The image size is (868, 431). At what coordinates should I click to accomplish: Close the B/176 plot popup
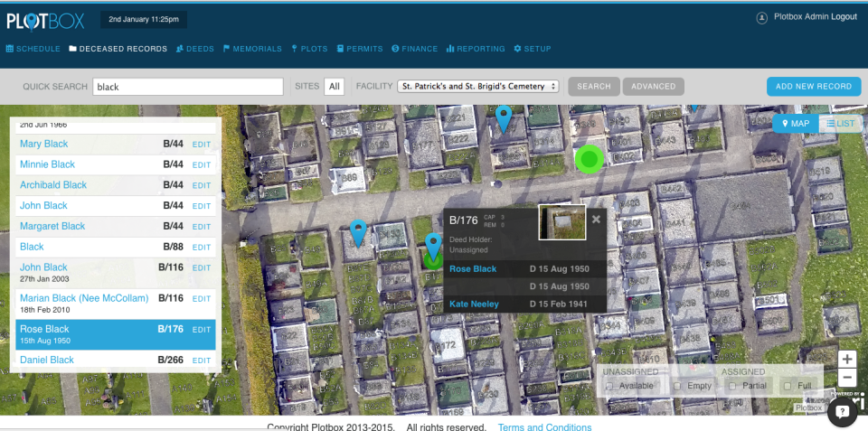pyautogui.click(x=596, y=219)
